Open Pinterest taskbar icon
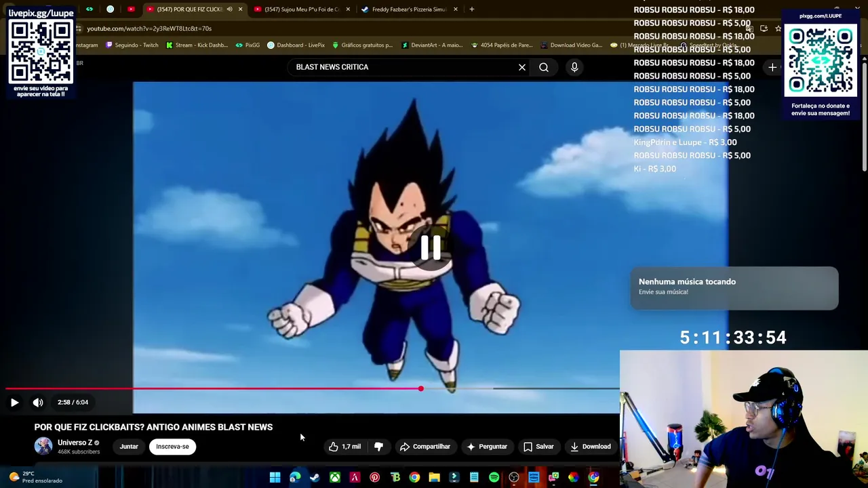 [x=374, y=478]
